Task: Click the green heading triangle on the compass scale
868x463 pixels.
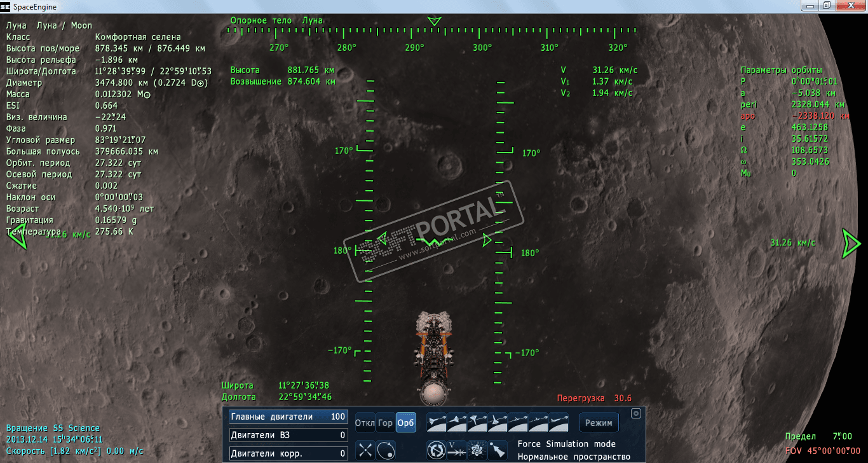Action: [x=435, y=22]
